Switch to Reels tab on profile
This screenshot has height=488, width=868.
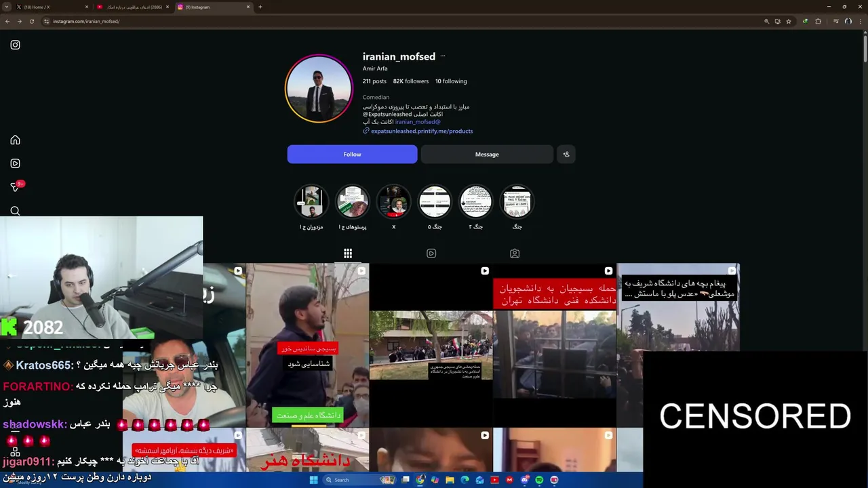(431, 253)
